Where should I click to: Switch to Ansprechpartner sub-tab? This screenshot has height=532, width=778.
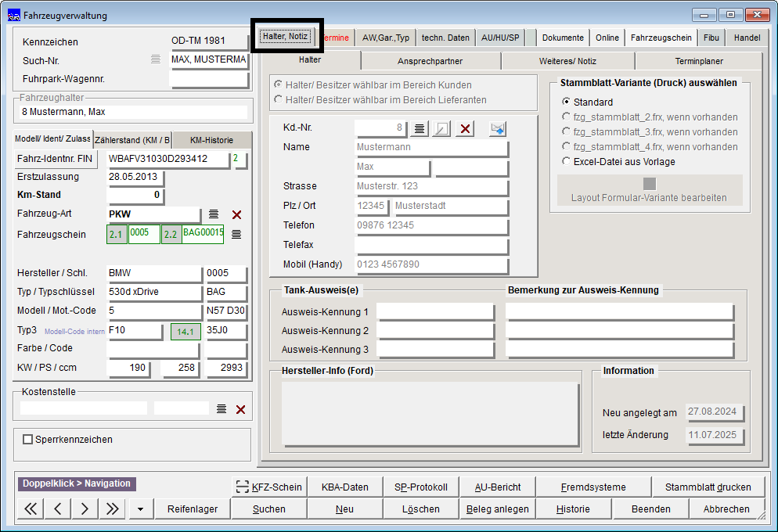tap(430, 61)
